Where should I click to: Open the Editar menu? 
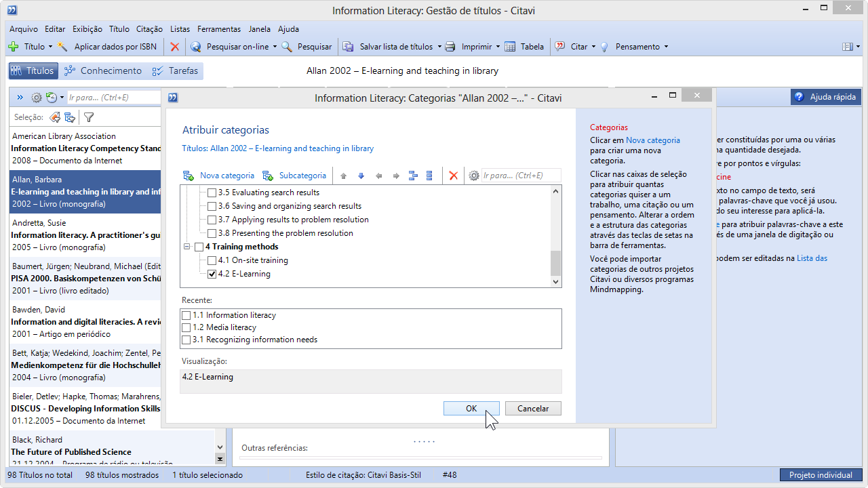pyautogui.click(x=55, y=29)
